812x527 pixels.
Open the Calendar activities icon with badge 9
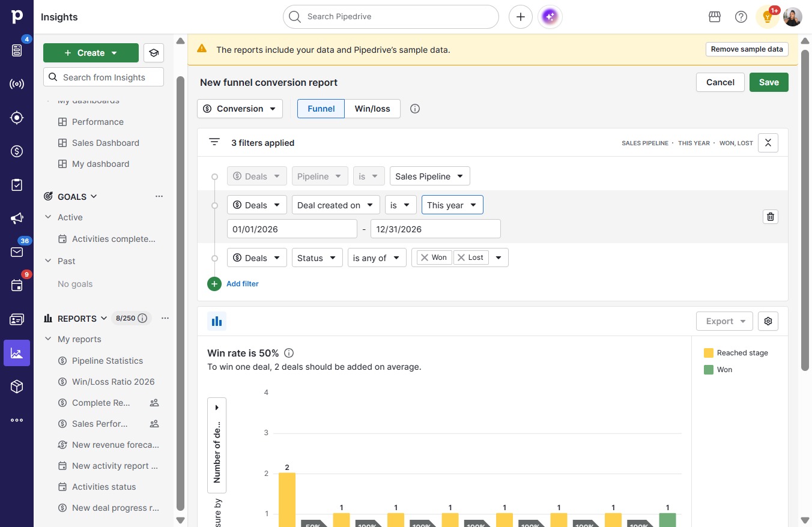pyautogui.click(x=17, y=286)
